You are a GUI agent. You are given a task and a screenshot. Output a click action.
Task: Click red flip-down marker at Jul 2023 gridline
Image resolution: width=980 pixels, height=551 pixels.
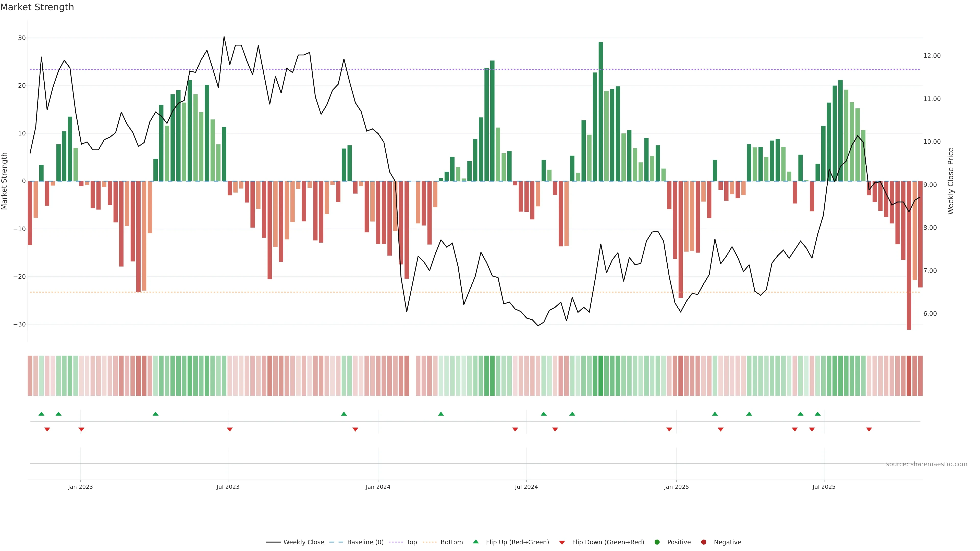[230, 429]
